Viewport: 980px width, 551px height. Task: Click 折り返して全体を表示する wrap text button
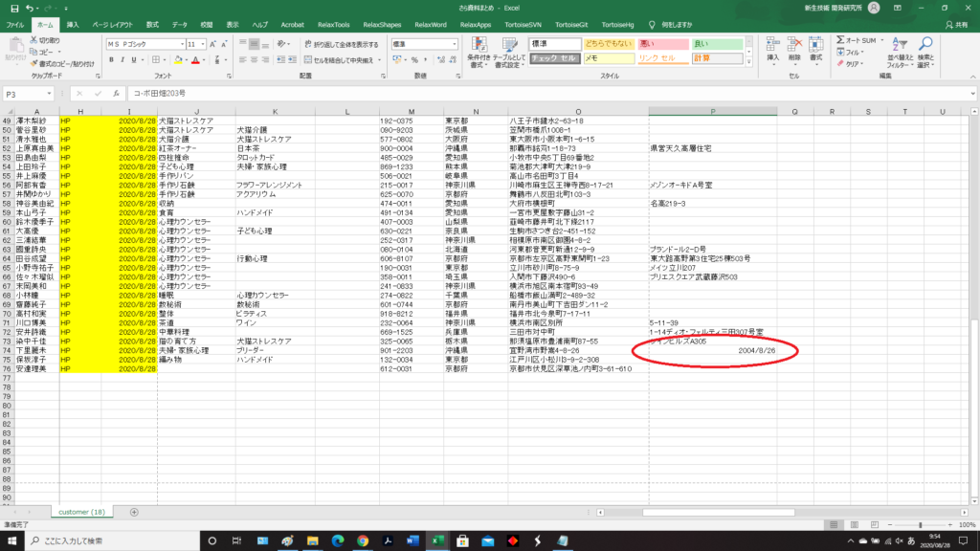coord(340,44)
